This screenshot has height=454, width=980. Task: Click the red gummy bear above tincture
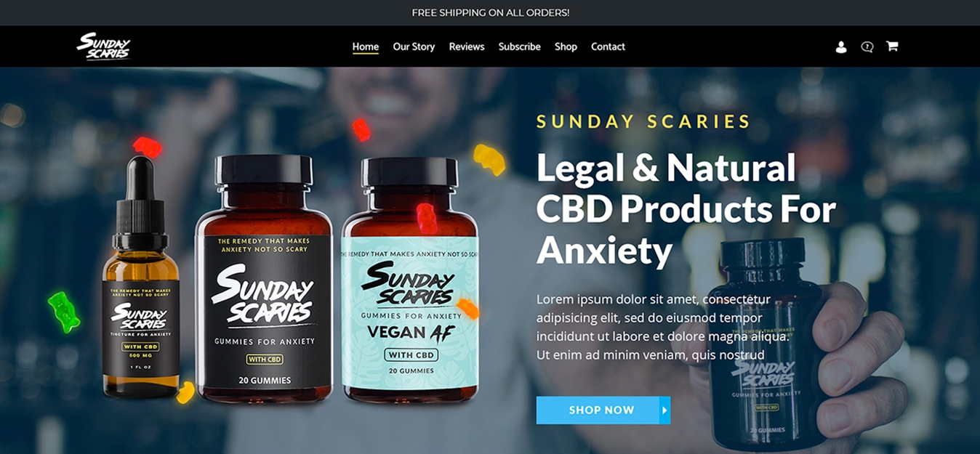[x=147, y=147]
